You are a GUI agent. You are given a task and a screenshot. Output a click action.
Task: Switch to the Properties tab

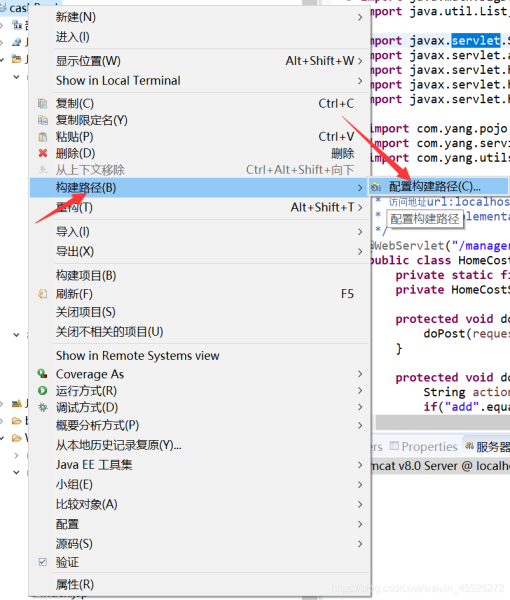click(x=424, y=447)
